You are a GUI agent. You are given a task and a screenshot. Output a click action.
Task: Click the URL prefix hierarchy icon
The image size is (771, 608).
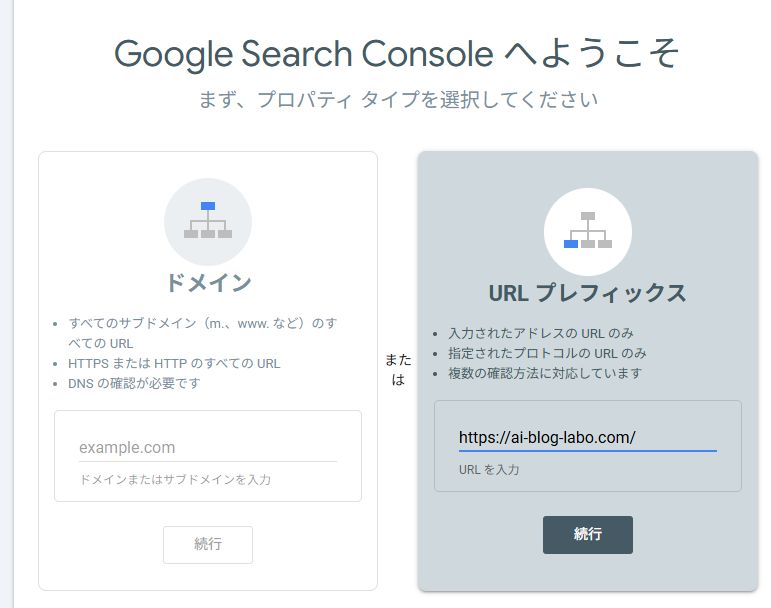click(x=588, y=232)
